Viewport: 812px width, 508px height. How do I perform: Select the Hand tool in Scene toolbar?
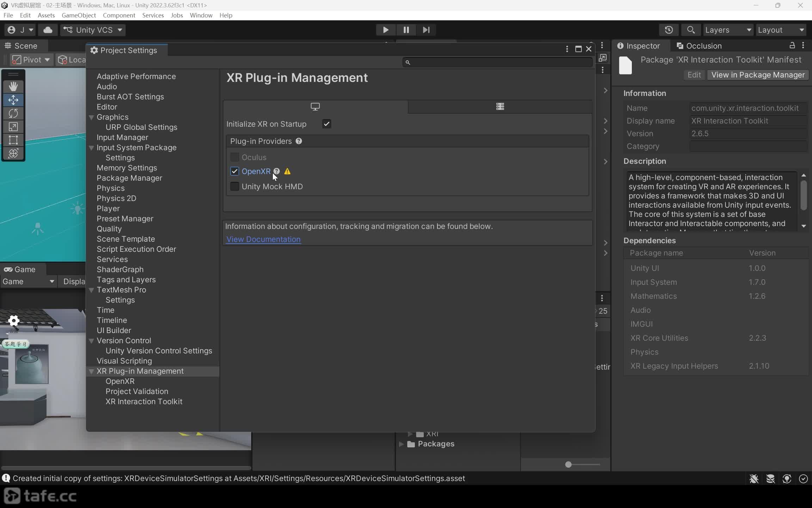(13, 86)
